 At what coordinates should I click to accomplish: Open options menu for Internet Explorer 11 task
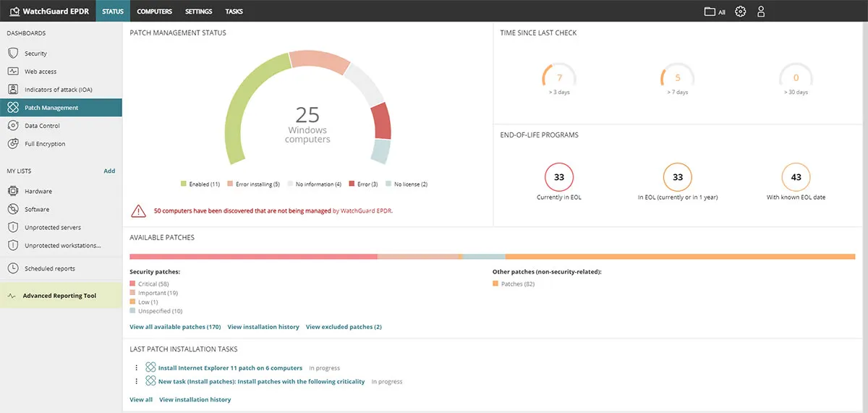pyautogui.click(x=136, y=367)
